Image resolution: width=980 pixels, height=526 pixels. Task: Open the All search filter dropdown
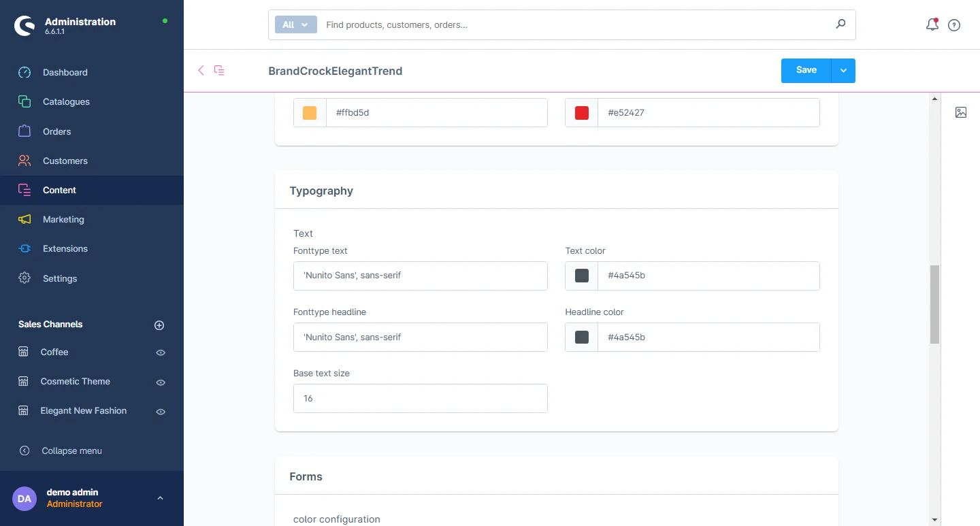click(295, 24)
